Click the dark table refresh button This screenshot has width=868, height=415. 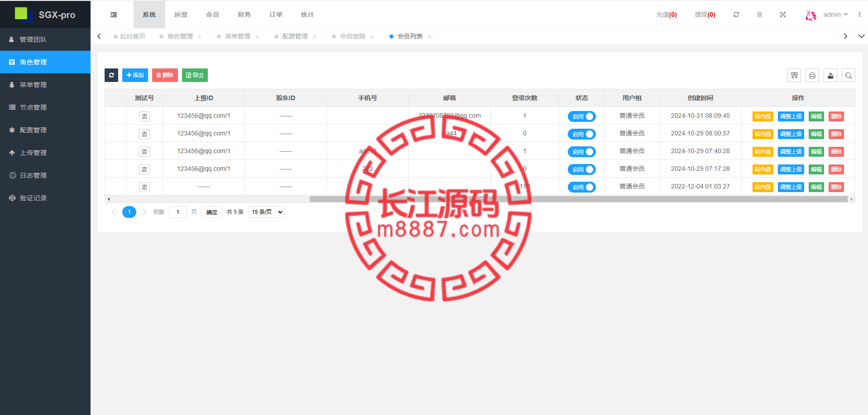coord(111,75)
